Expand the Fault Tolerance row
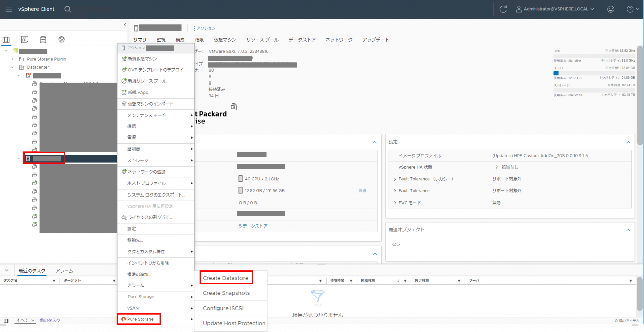The image size is (644, 332). point(395,191)
